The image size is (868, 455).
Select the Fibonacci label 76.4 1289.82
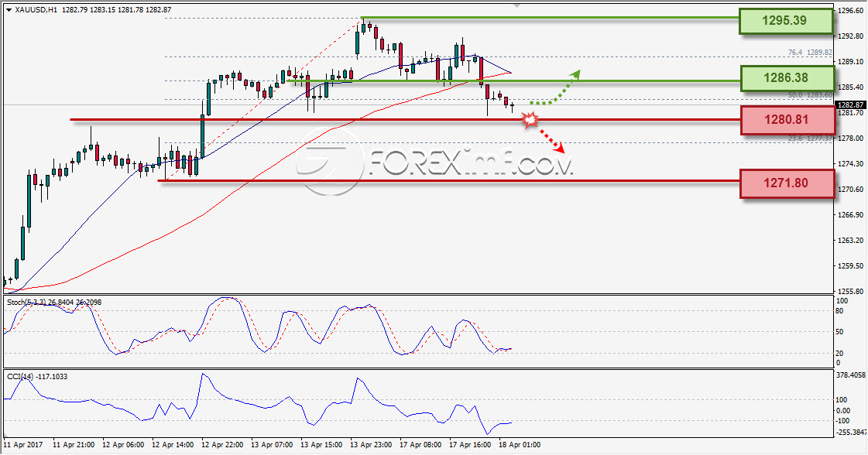[810, 53]
